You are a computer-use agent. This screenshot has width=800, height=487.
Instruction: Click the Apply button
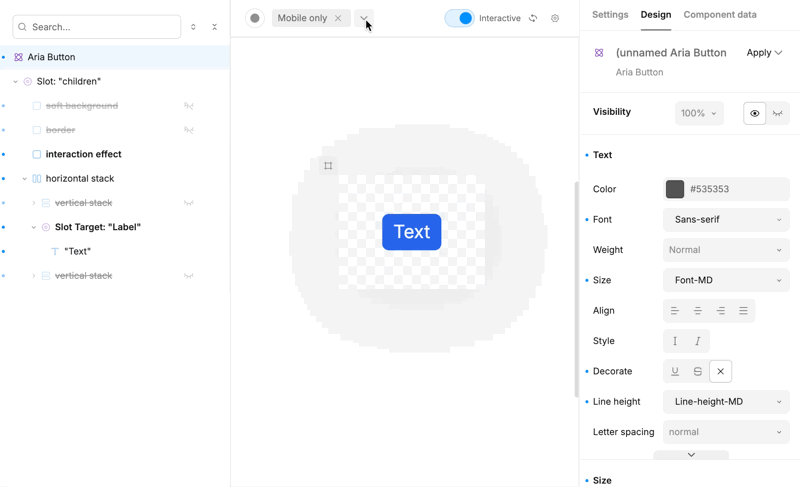(x=764, y=53)
